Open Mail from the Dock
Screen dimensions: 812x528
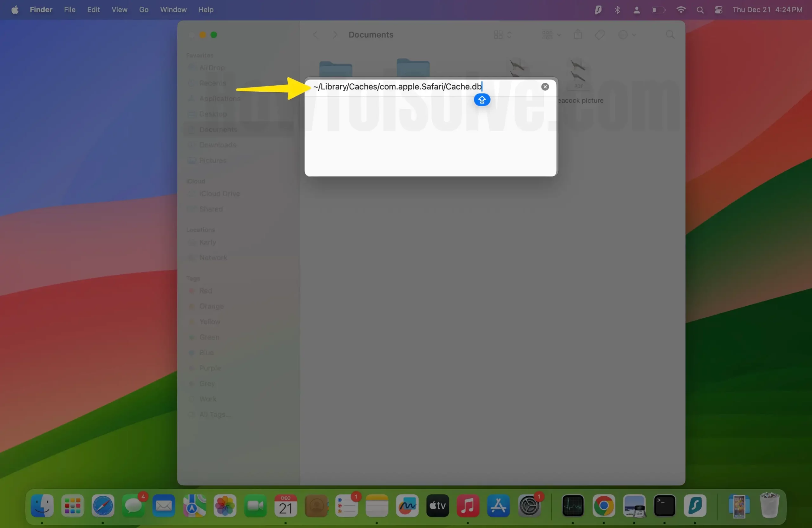pos(164,505)
